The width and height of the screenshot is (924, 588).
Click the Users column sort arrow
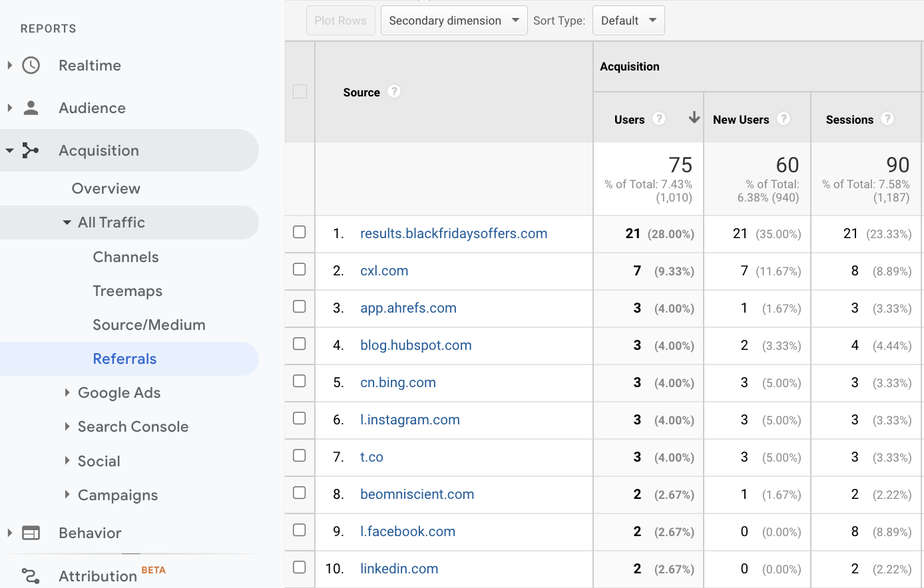coord(694,118)
